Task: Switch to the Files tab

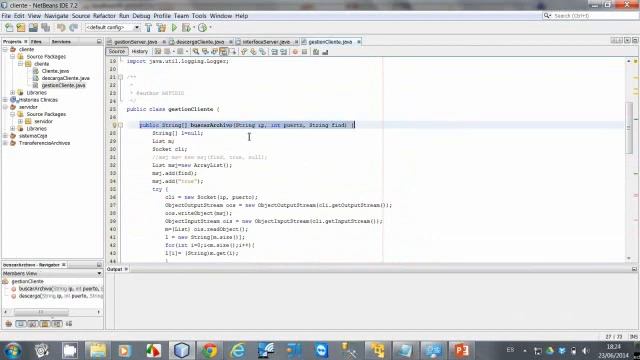Action: click(x=36, y=42)
